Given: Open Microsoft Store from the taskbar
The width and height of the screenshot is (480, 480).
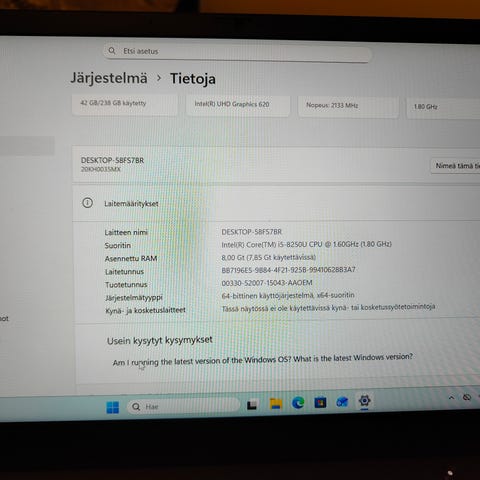Looking at the screenshot, I should pos(320,402).
